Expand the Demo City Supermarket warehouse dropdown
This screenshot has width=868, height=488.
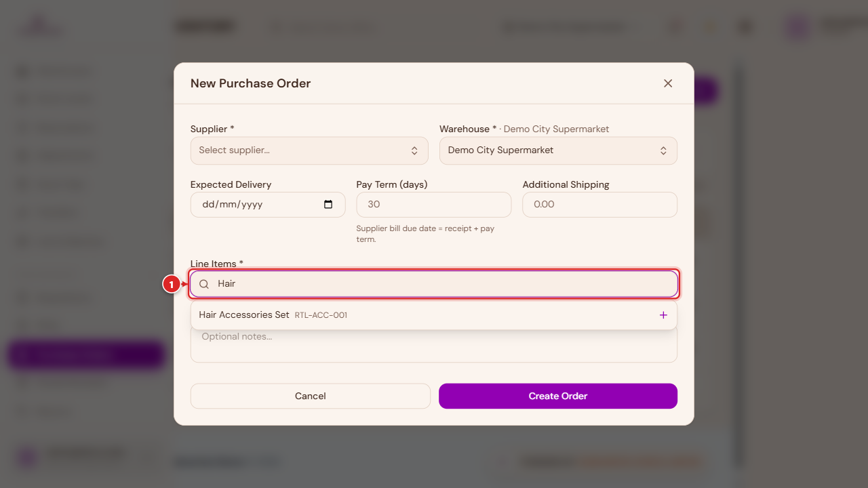pos(558,150)
